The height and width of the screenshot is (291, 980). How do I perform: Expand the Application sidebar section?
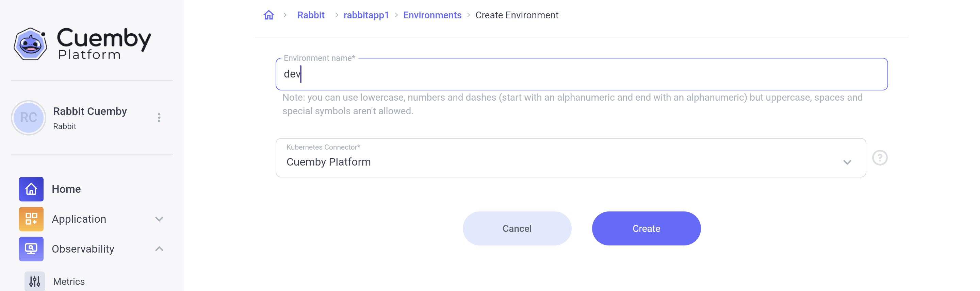click(159, 219)
